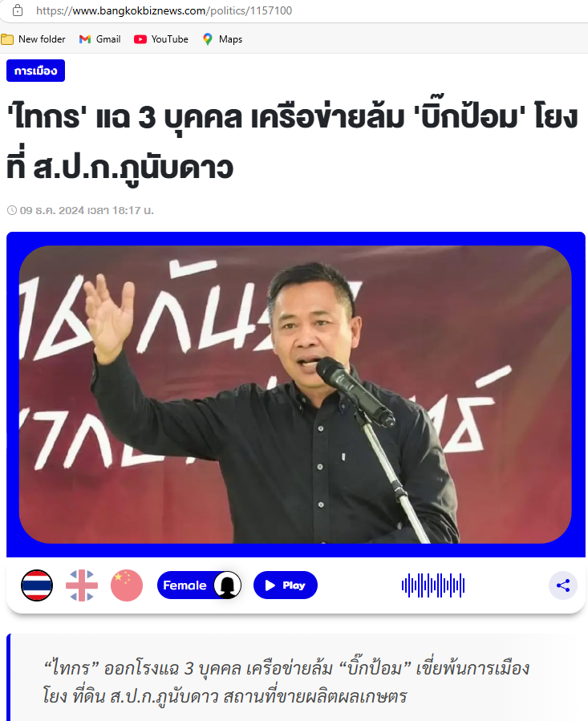Image resolution: width=588 pixels, height=721 pixels.
Task: Open Gmail bookmark
Action: point(99,39)
